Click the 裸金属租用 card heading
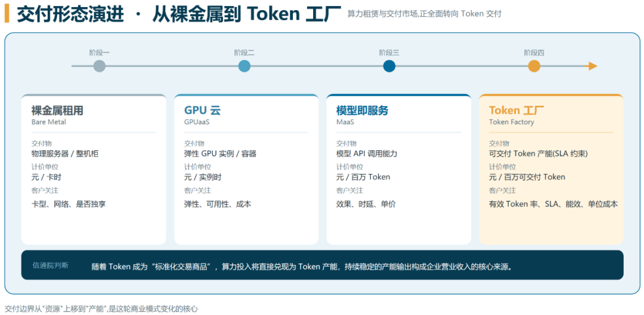This screenshot has height=315, width=644. pyautogui.click(x=57, y=110)
